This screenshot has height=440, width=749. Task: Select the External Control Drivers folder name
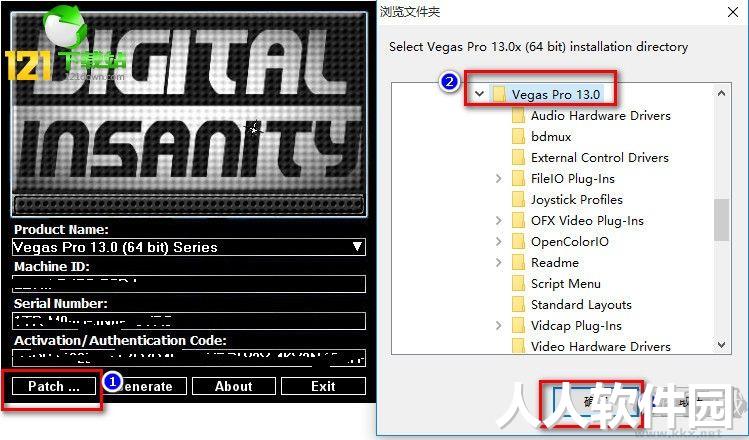pyautogui.click(x=599, y=158)
